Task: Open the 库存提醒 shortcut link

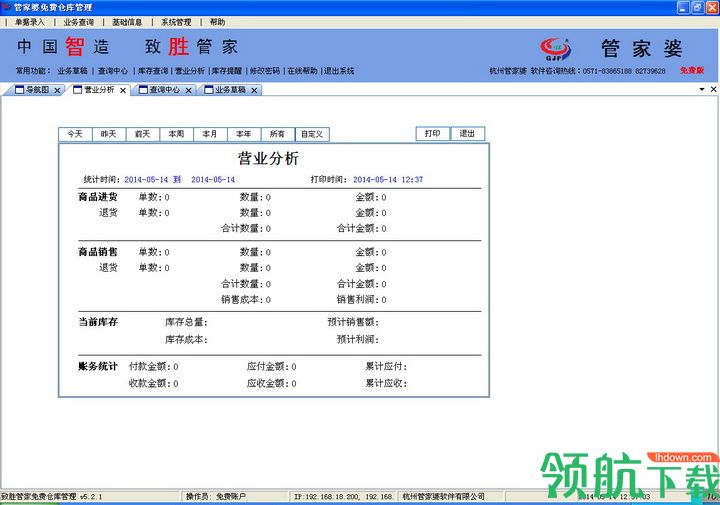Action: [227, 71]
